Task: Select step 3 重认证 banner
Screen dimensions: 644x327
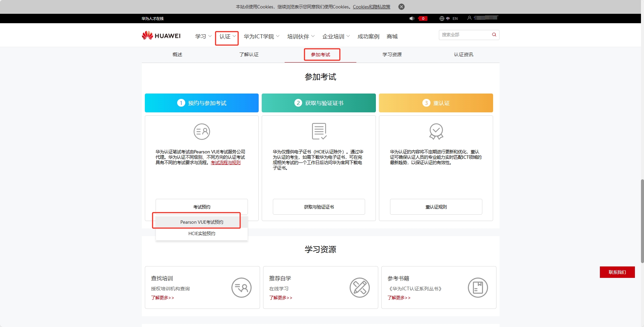Action: point(436,103)
